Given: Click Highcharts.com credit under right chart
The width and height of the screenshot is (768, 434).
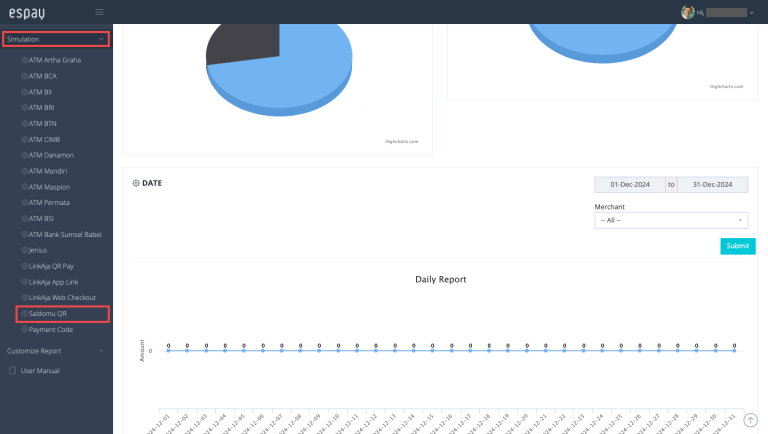Looking at the screenshot, I should (x=726, y=87).
